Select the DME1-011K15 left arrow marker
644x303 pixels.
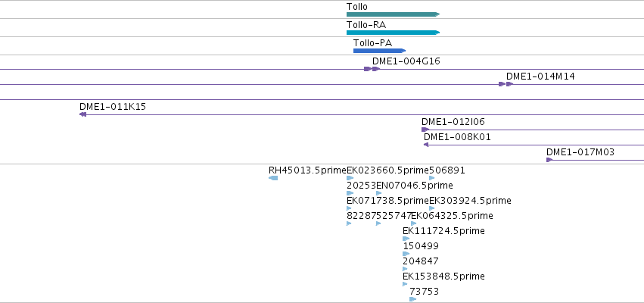[82, 114]
